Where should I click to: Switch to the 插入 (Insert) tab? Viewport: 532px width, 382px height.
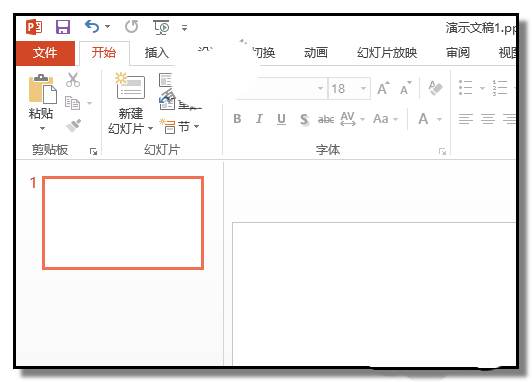pos(156,53)
